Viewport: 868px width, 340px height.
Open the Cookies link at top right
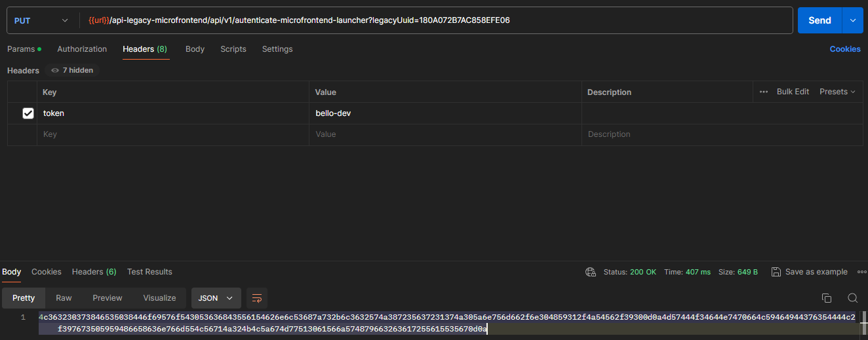(x=844, y=49)
